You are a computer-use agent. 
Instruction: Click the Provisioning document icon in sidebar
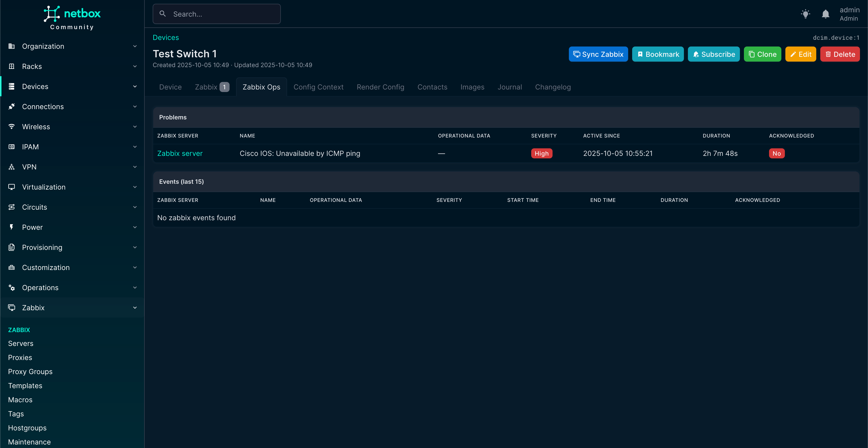tap(12, 247)
